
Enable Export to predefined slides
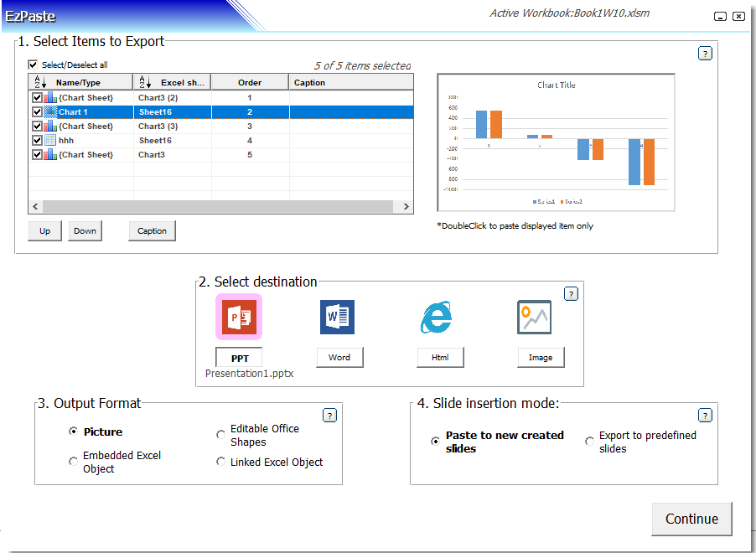point(589,441)
